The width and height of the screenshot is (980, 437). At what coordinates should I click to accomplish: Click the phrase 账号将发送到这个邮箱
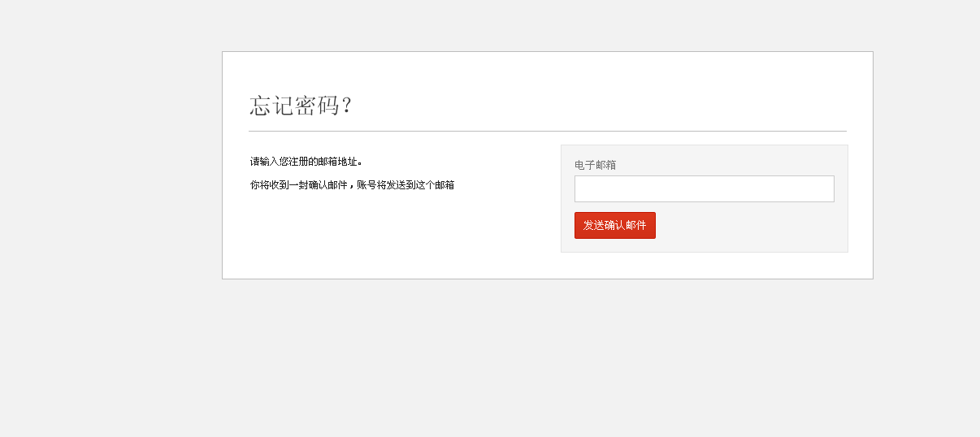[405, 185]
